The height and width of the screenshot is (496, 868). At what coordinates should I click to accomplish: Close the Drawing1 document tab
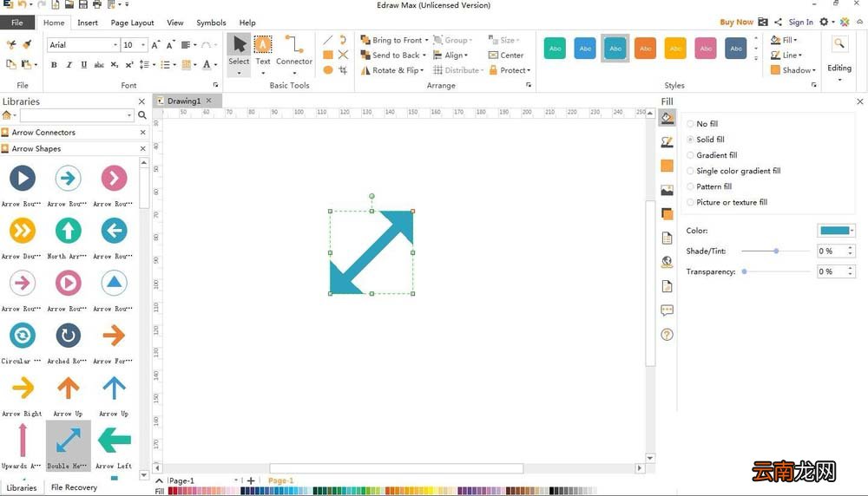click(x=208, y=101)
